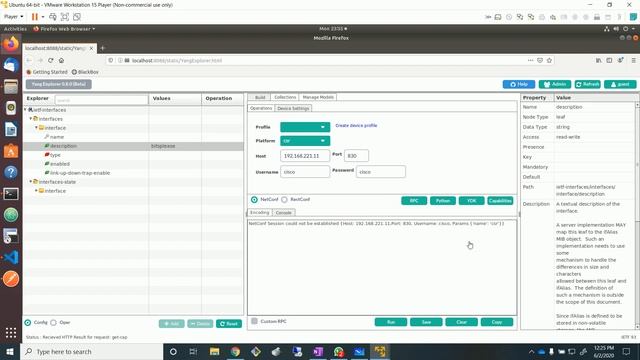Click the Capabilities button
640x360 pixels.
pos(500,200)
